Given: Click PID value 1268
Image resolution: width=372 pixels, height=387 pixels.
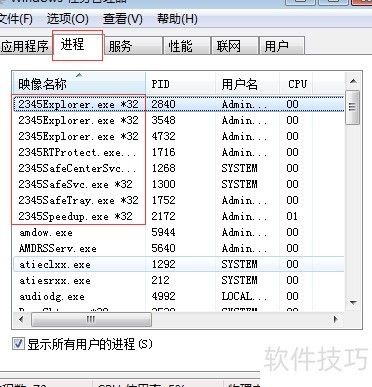Looking at the screenshot, I should 163,168.
